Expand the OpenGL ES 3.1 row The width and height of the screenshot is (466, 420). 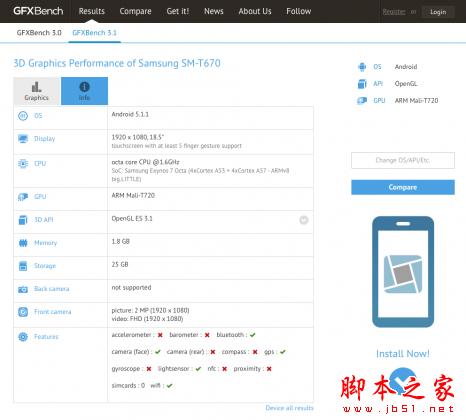pyautogui.click(x=304, y=220)
